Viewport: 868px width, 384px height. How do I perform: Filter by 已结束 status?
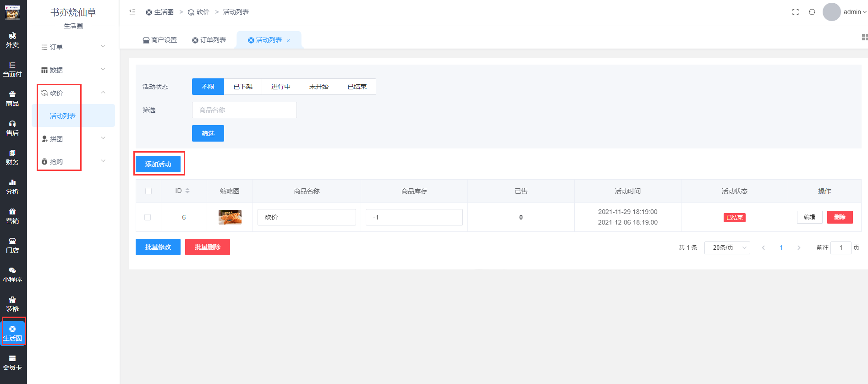pyautogui.click(x=357, y=87)
